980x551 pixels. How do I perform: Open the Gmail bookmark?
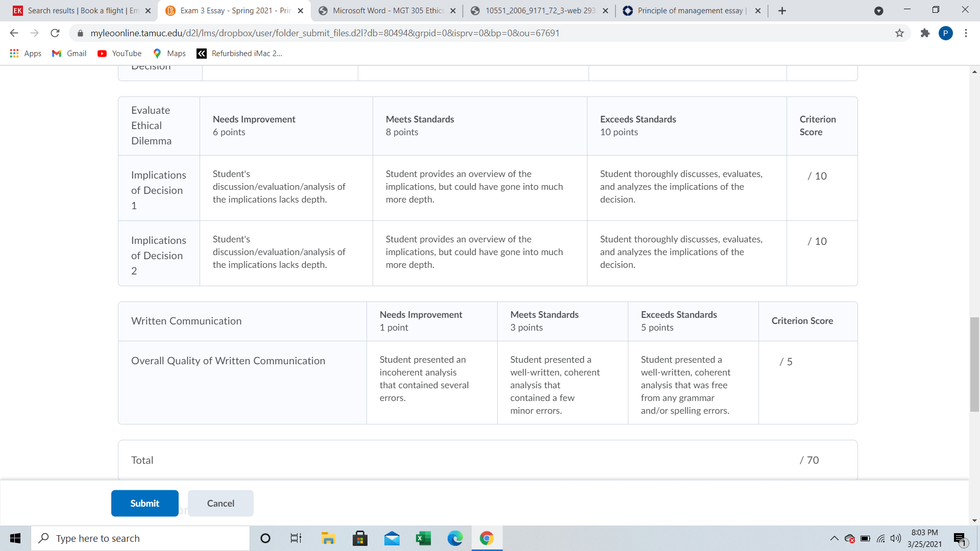69,53
